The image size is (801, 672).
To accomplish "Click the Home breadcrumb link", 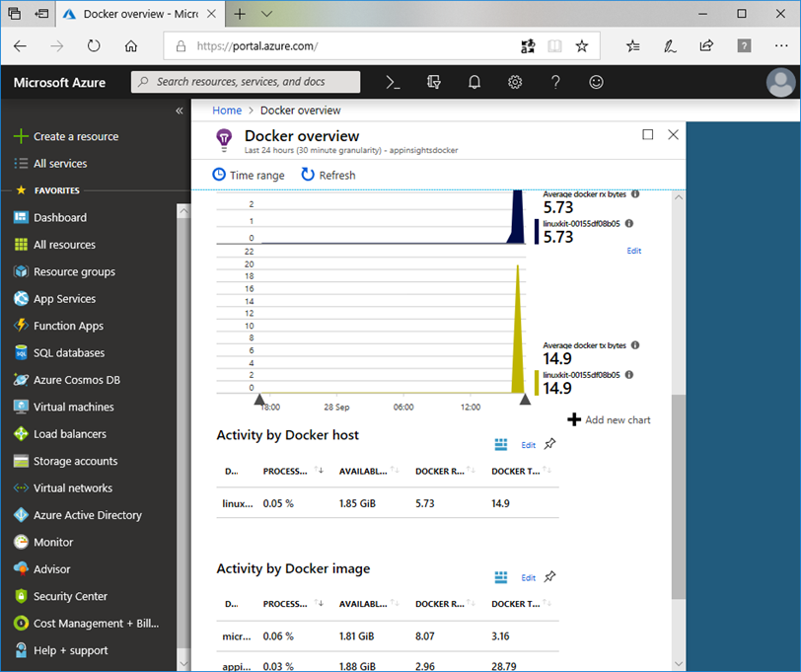I will click(227, 111).
